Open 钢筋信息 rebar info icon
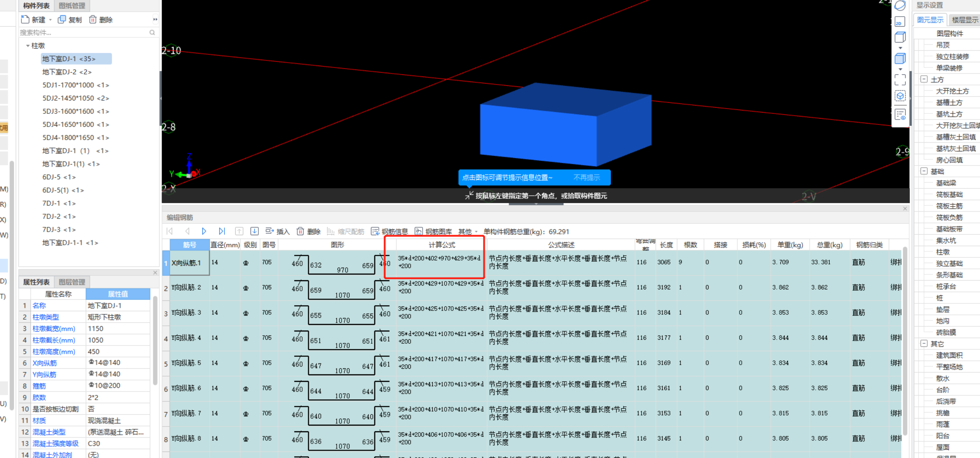The width and height of the screenshot is (980, 458). (375, 231)
